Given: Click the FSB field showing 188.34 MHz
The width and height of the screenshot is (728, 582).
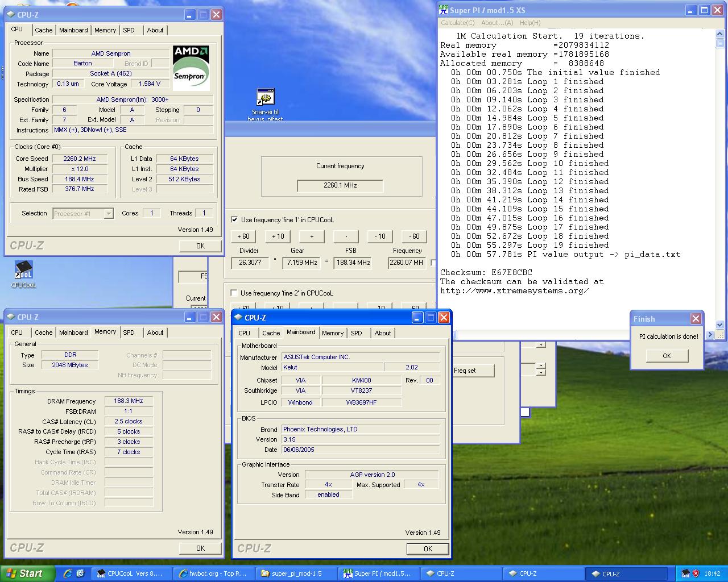Looking at the screenshot, I should coord(351,263).
